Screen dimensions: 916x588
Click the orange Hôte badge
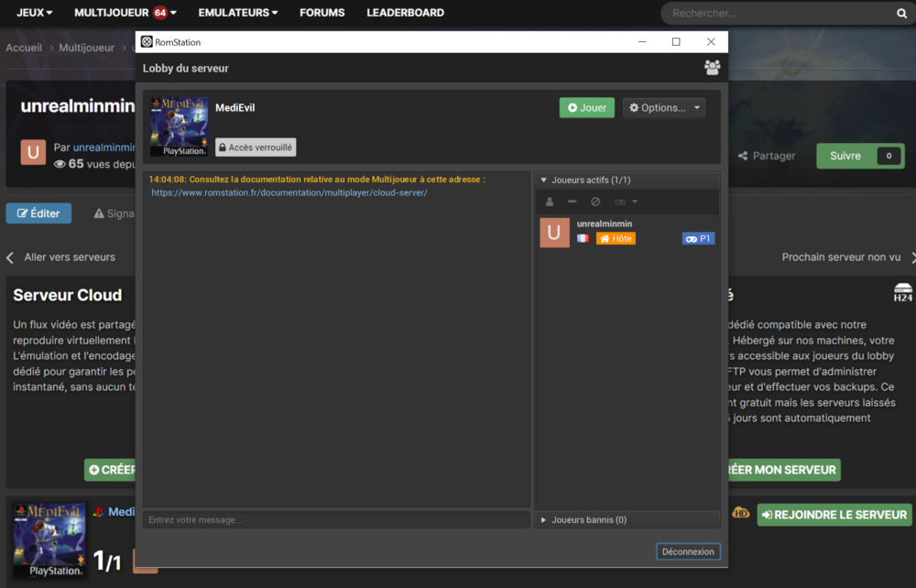tap(616, 239)
